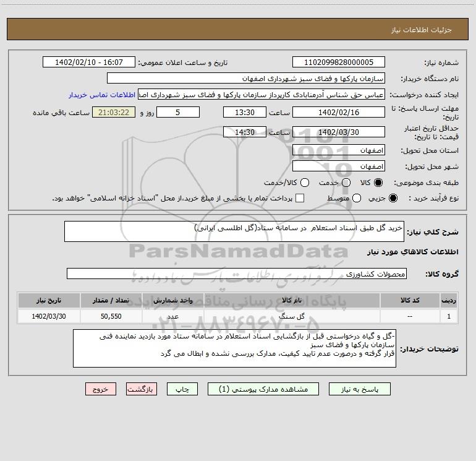
Task: Click the چاپ print button
Action: point(182,389)
